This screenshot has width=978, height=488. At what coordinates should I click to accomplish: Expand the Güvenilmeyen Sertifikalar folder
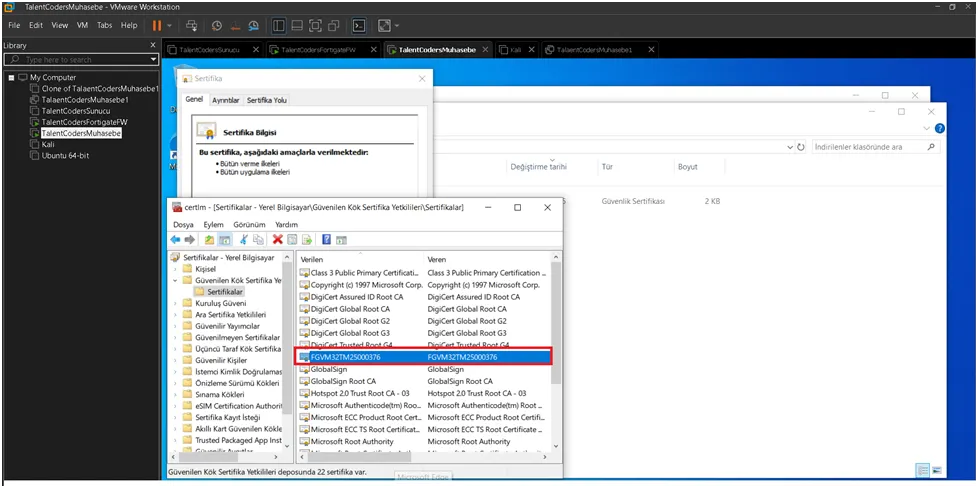click(x=175, y=337)
